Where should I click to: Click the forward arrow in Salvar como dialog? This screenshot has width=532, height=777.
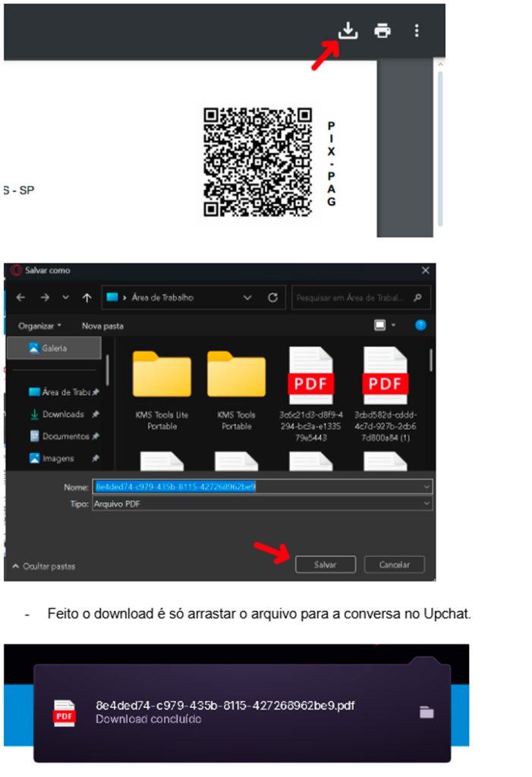click(x=43, y=297)
